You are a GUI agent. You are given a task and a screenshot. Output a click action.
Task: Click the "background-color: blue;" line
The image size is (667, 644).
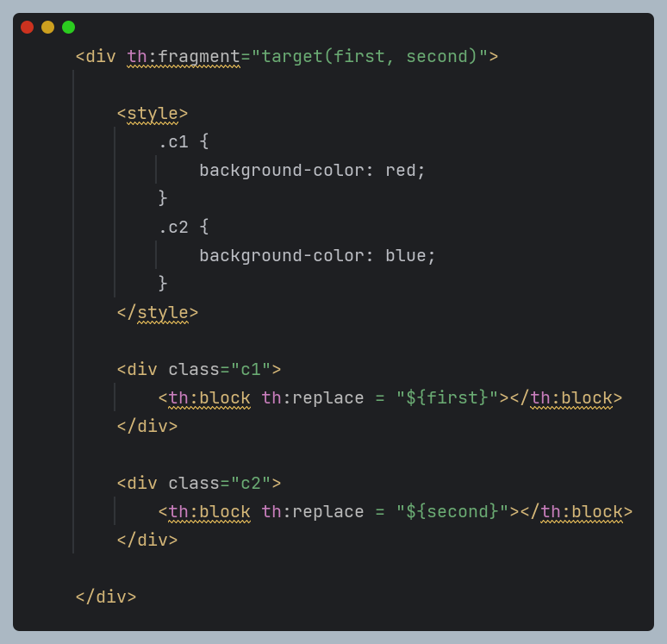(x=317, y=256)
